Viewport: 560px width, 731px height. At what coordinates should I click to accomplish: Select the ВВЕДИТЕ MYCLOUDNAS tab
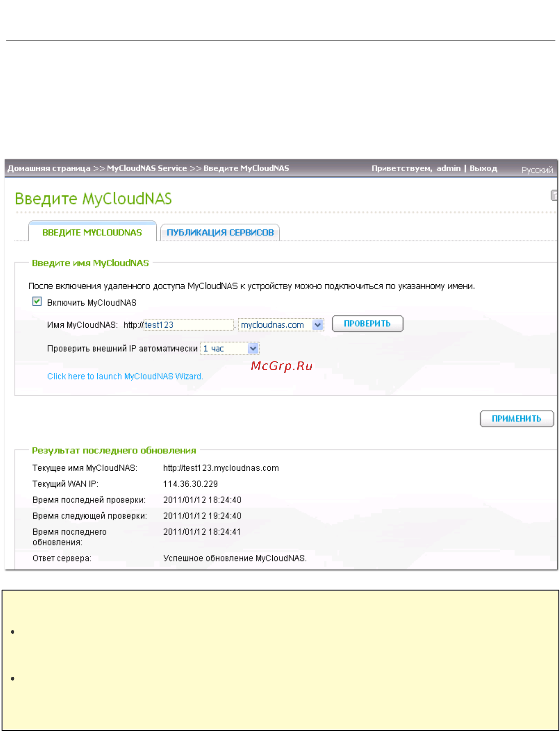tap(92, 232)
